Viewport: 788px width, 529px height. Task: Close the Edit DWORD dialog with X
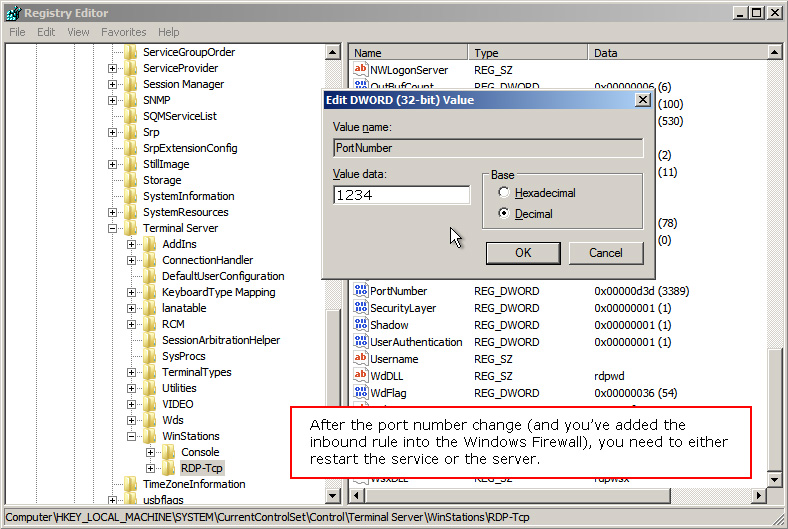(643, 100)
